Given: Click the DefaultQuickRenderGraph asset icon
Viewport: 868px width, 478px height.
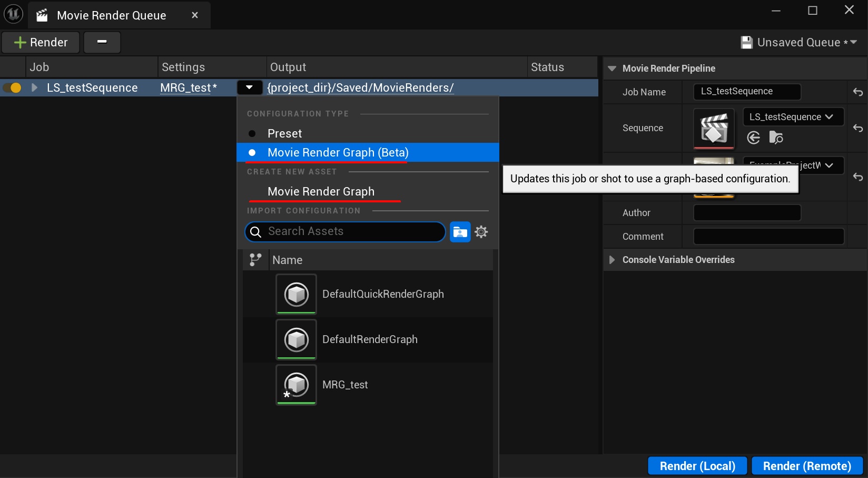Looking at the screenshot, I should [x=296, y=294].
